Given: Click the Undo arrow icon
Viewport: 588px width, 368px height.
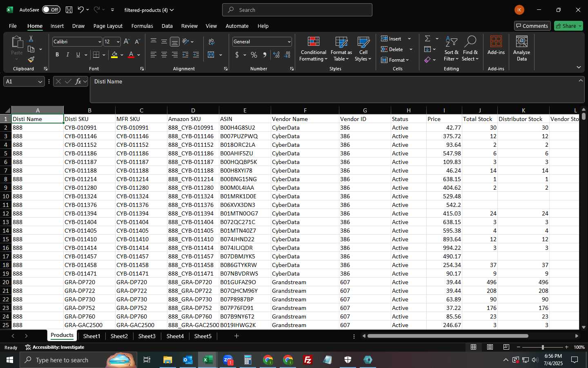Looking at the screenshot, I should coord(81,10).
